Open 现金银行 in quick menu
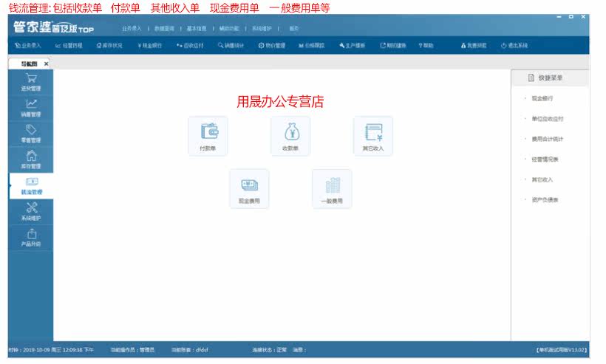The width and height of the screenshot is (606, 364). (x=542, y=98)
